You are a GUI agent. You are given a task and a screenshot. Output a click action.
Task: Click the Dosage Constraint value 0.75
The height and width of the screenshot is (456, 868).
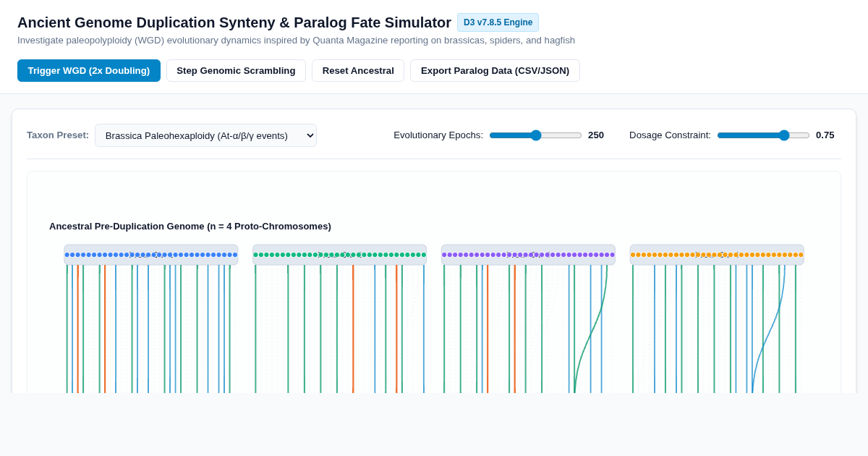(x=825, y=135)
